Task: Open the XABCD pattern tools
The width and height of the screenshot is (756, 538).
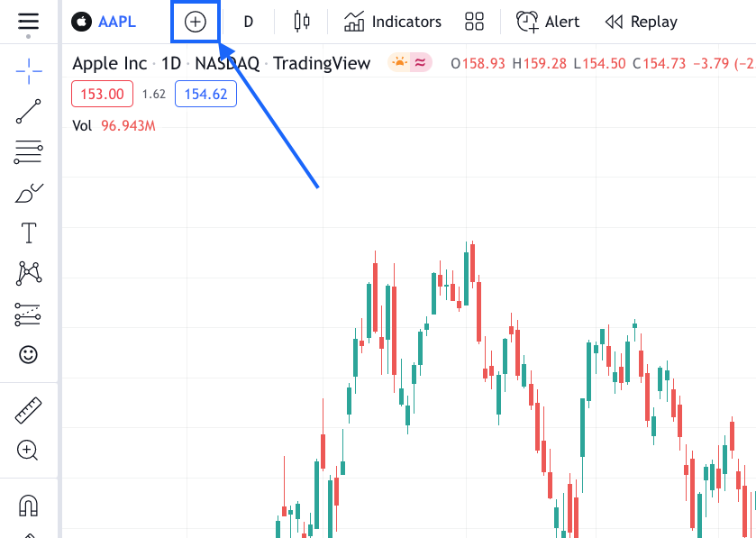Action: click(28, 273)
